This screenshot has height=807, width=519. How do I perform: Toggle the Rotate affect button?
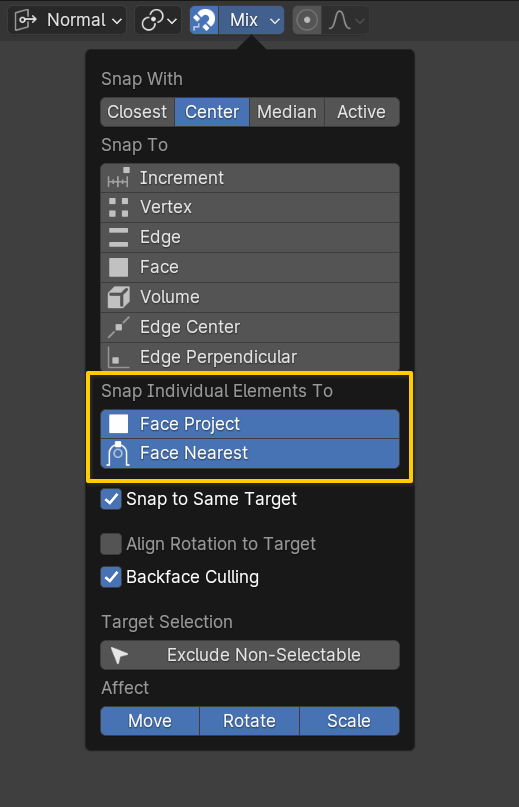(x=249, y=721)
